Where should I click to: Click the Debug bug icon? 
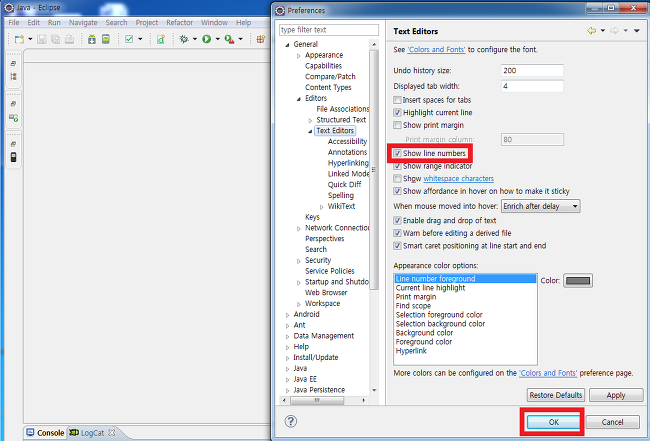point(184,39)
